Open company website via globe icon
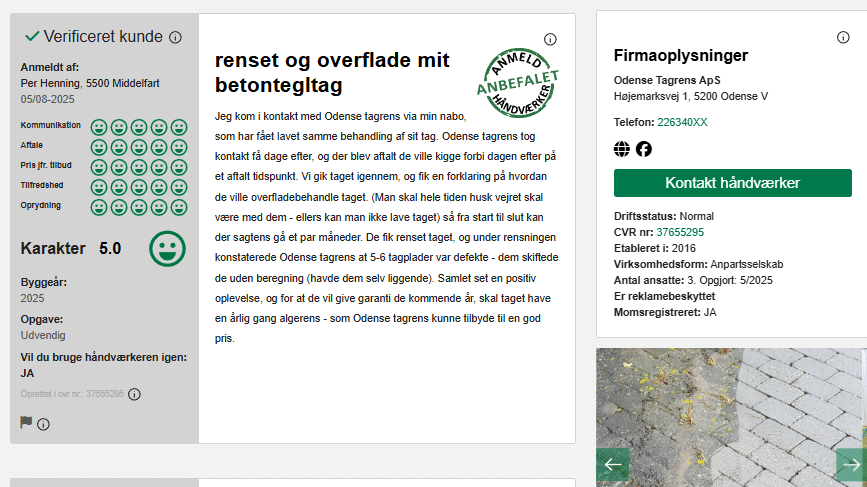867x487 pixels. tap(622, 149)
